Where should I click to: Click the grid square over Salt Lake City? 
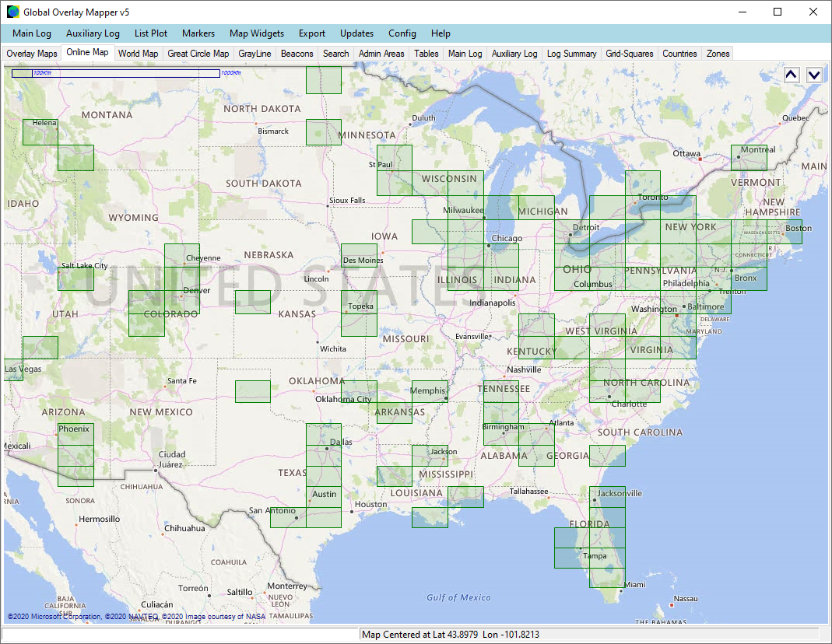(x=75, y=278)
